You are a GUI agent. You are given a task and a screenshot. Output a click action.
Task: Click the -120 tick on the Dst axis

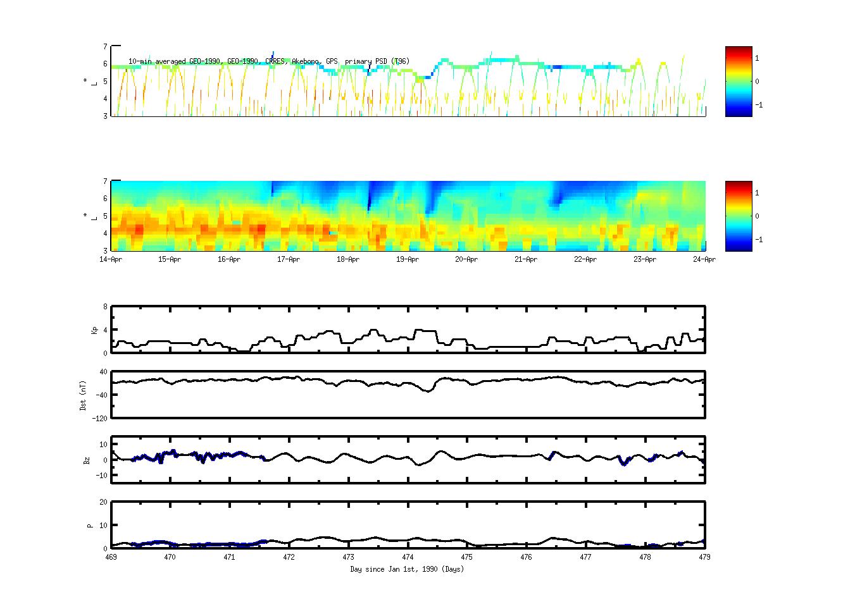[100, 419]
